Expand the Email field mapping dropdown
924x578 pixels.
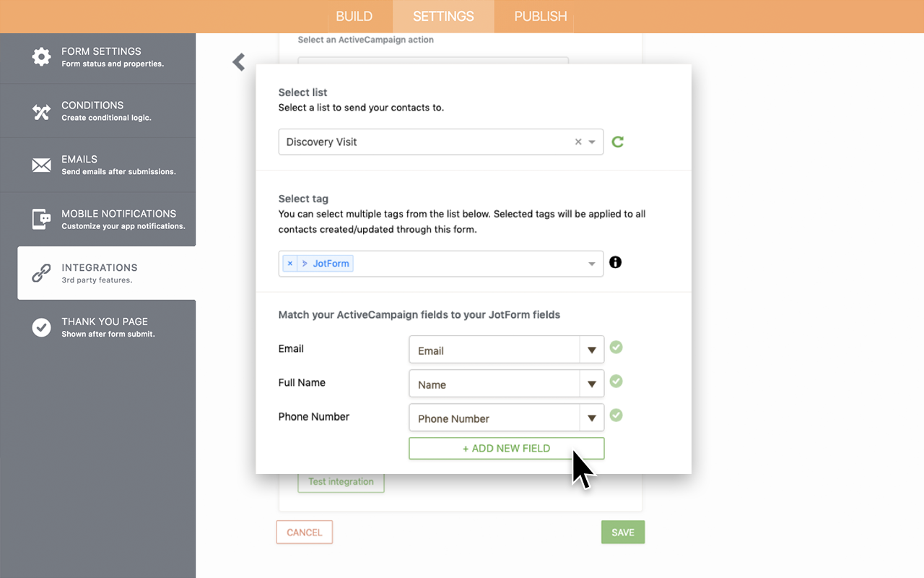pyautogui.click(x=592, y=349)
